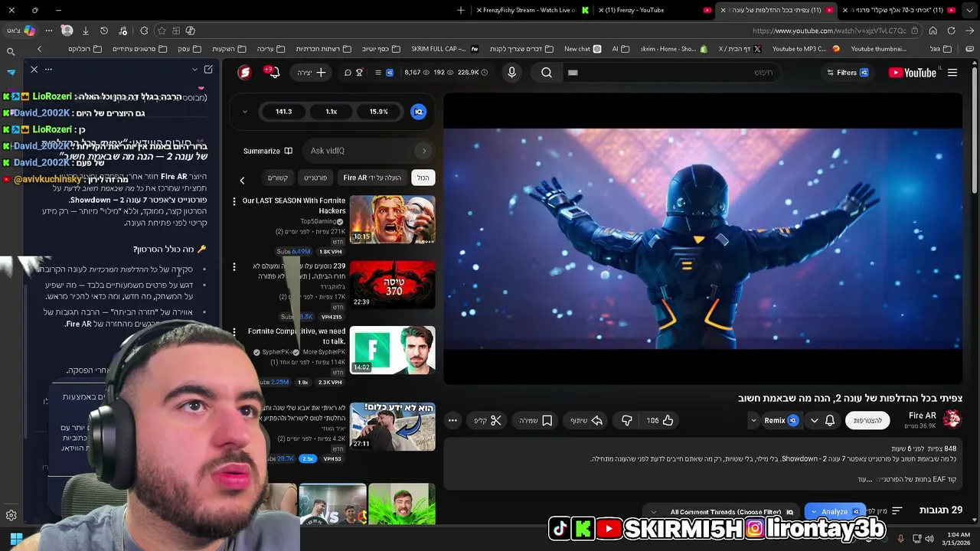Screen dimensions: 980x551
Task: Reload the page with browser refresh icon
Action: 951,31
